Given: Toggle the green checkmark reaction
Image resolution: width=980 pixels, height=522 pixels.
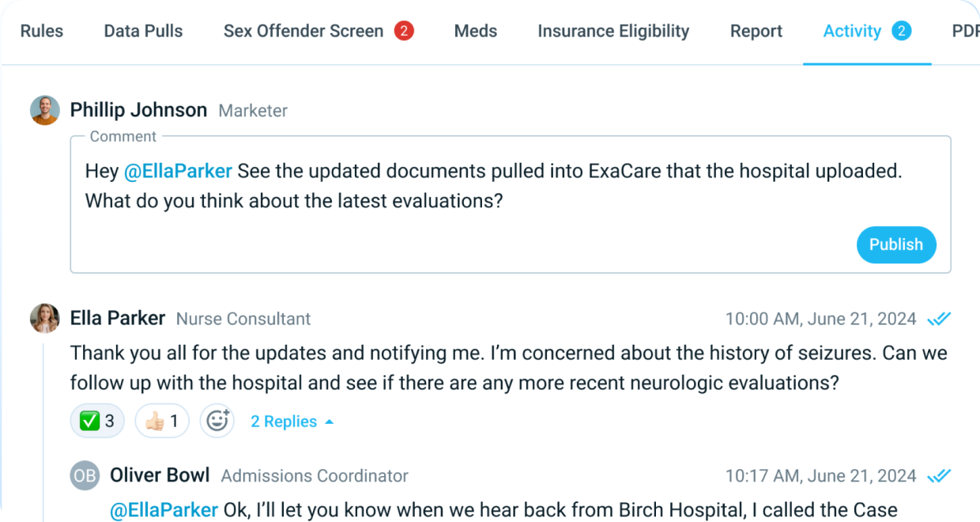Looking at the screenshot, I should tap(97, 422).
